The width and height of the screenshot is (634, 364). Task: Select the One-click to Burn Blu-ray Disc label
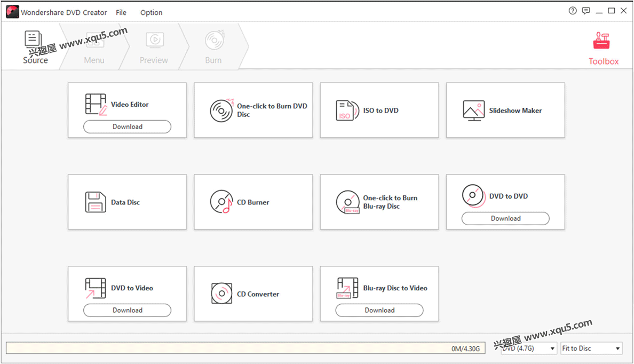coord(390,202)
